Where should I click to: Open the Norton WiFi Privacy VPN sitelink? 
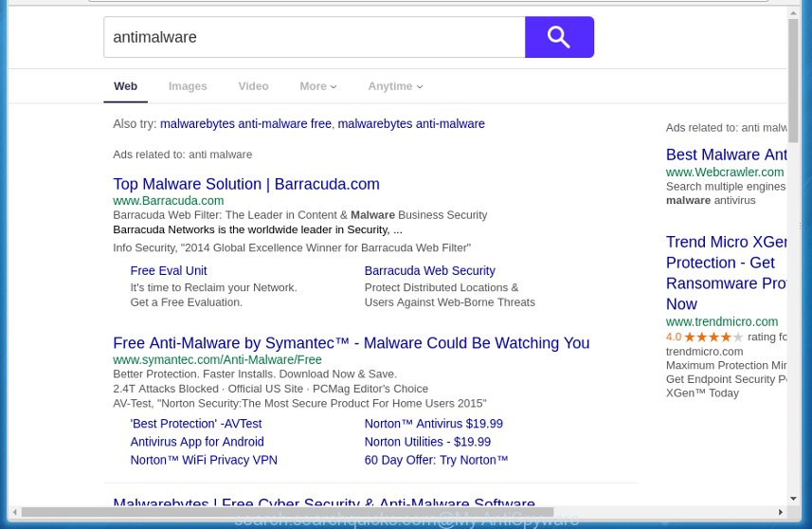pos(204,460)
